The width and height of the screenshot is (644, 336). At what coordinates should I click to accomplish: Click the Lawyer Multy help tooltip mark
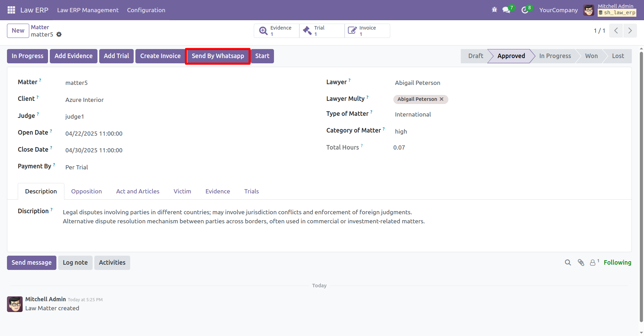point(367,97)
